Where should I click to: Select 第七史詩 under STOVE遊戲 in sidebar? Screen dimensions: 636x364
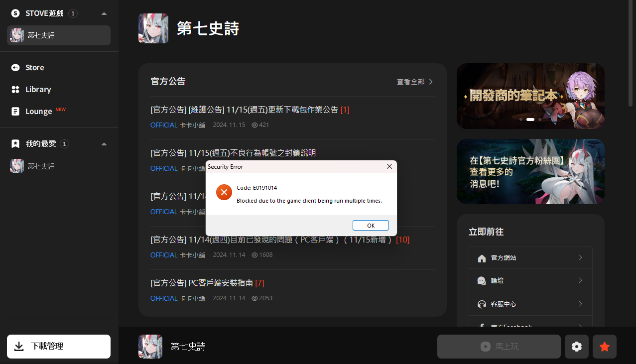[59, 35]
